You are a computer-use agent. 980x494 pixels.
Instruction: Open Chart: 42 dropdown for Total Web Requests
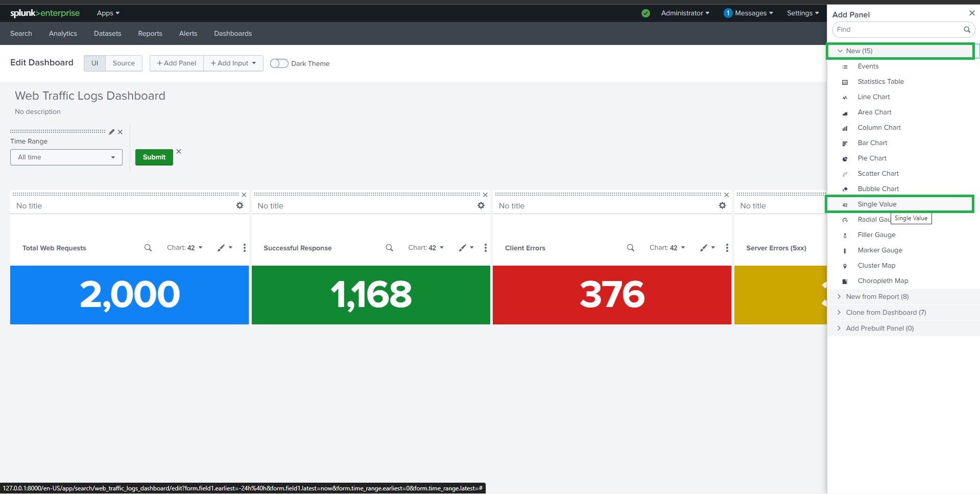click(x=185, y=248)
